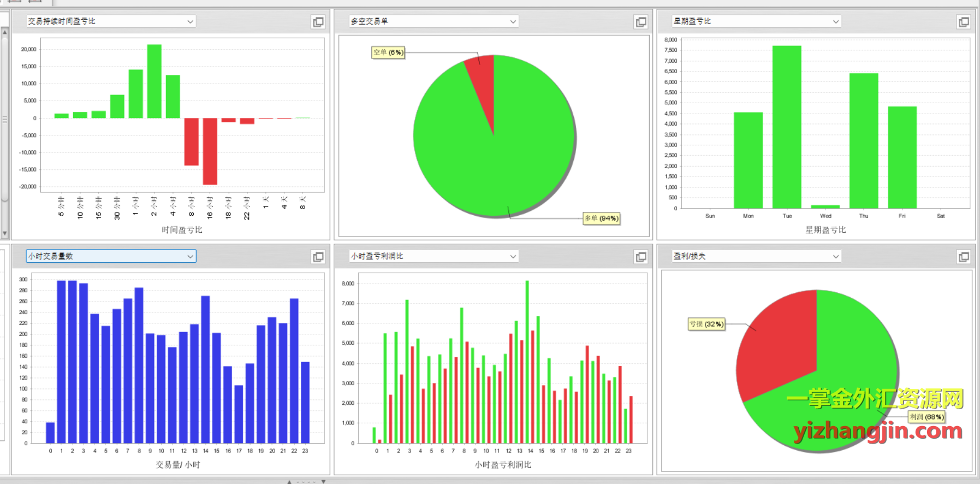Click the left scrollbar up arrow
980x484 pixels.
tap(5, 32)
